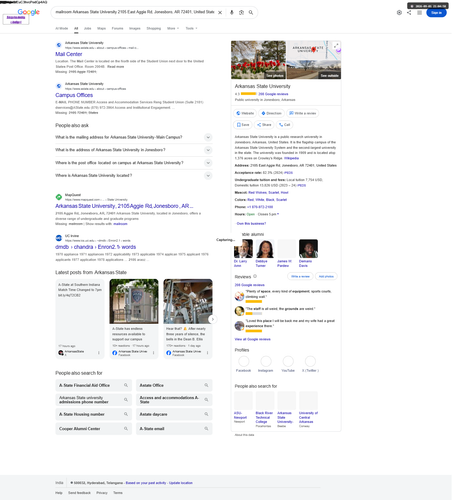Expand the address in Jonesboro question

133,150
